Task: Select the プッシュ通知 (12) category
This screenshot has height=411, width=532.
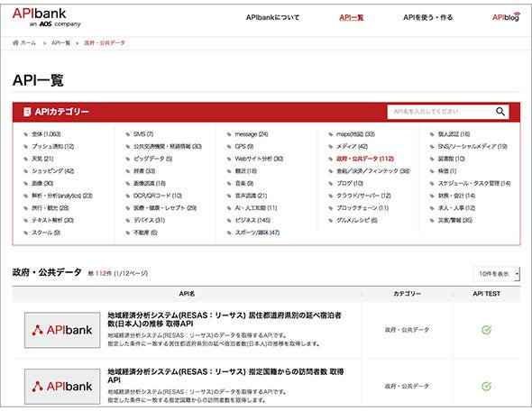Action: click(52, 147)
